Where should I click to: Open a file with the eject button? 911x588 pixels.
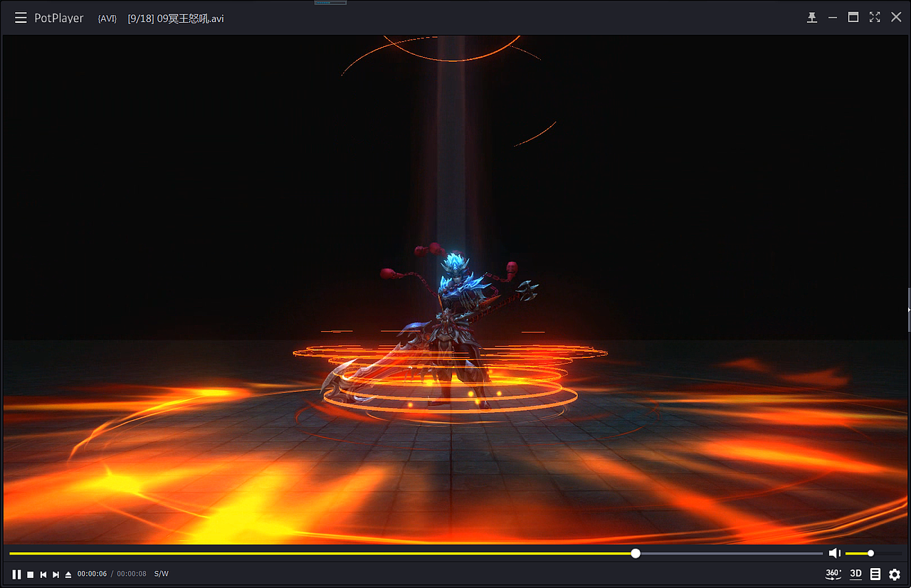68,574
